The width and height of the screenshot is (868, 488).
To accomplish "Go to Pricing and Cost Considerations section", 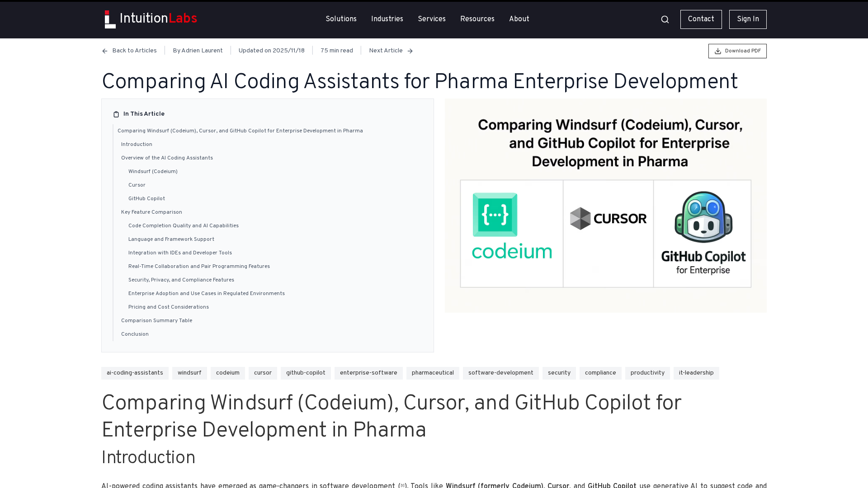I will point(169,307).
